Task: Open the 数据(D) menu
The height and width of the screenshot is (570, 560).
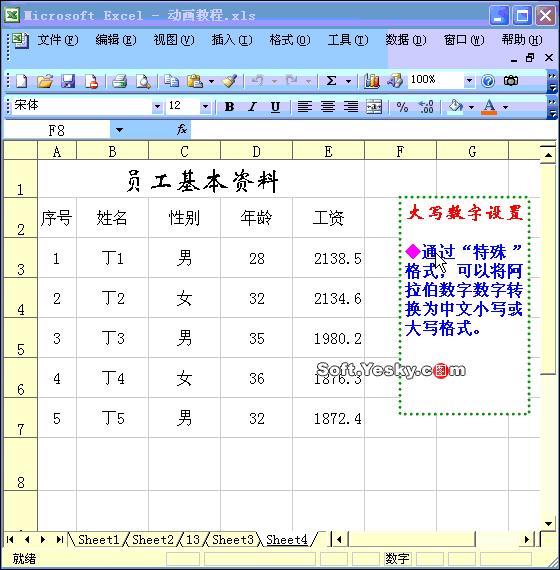Action: tap(406, 40)
